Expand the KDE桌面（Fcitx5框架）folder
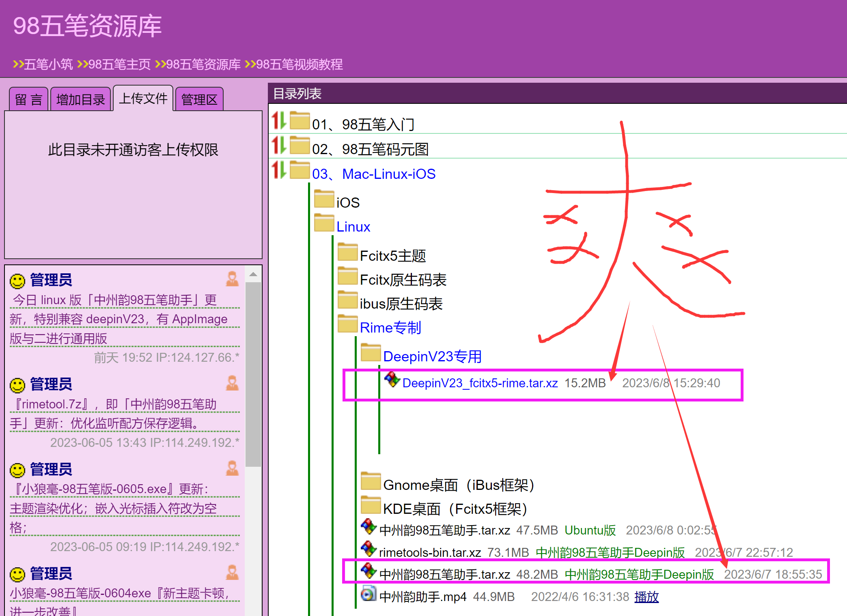 (455, 509)
